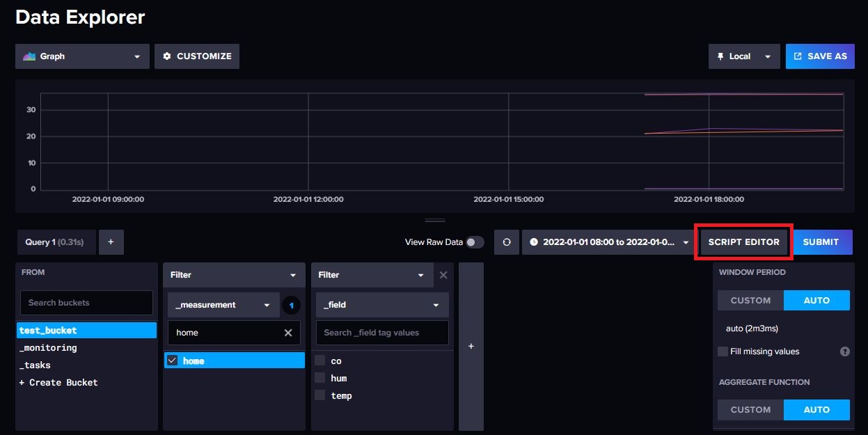This screenshot has width=868, height=435.
Task: Select the Query 1 tab
Action: [56, 242]
